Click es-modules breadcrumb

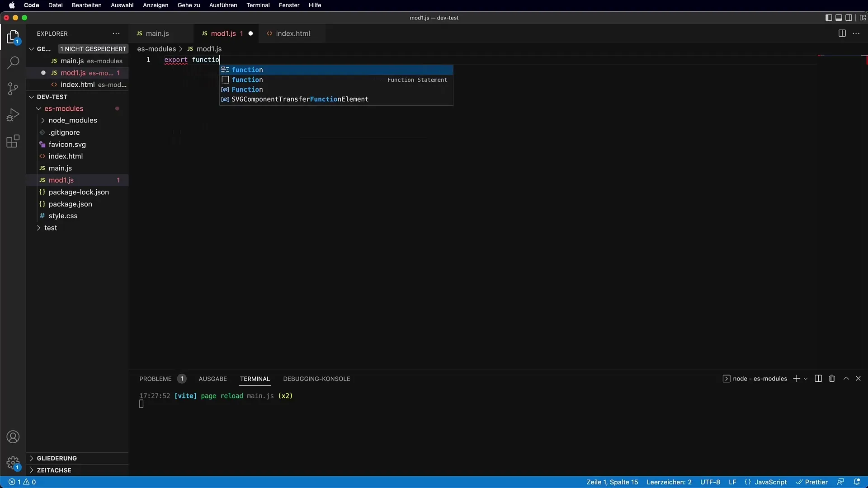[156, 49]
